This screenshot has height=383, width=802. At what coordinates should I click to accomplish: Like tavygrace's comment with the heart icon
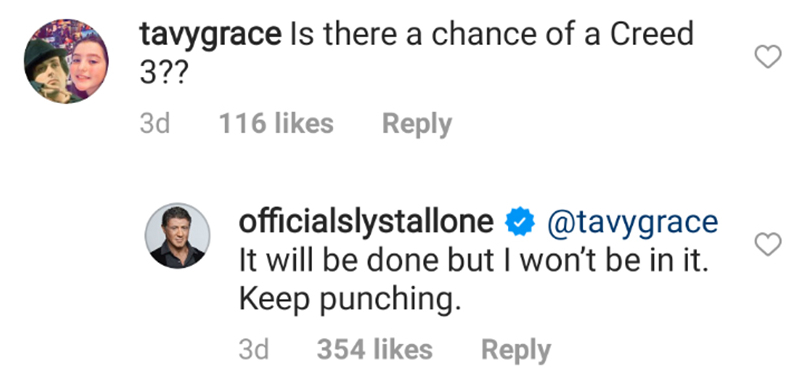click(x=768, y=56)
